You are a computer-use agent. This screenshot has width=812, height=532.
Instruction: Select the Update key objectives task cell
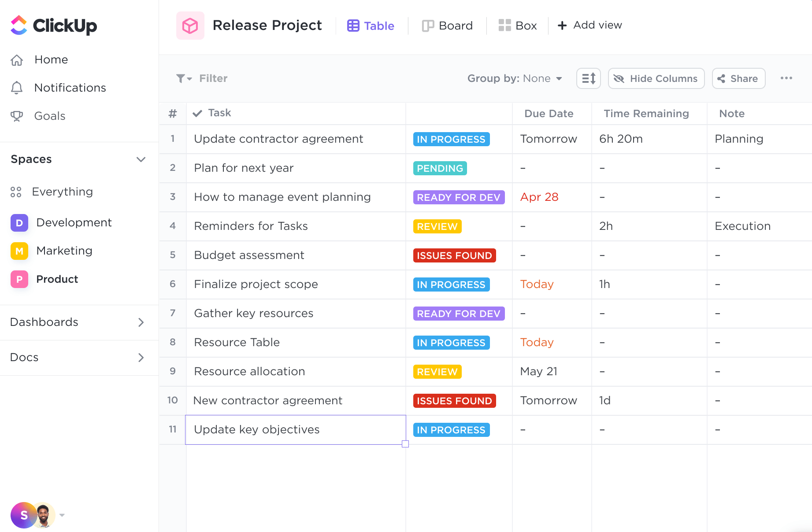pyautogui.click(x=295, y=430)
